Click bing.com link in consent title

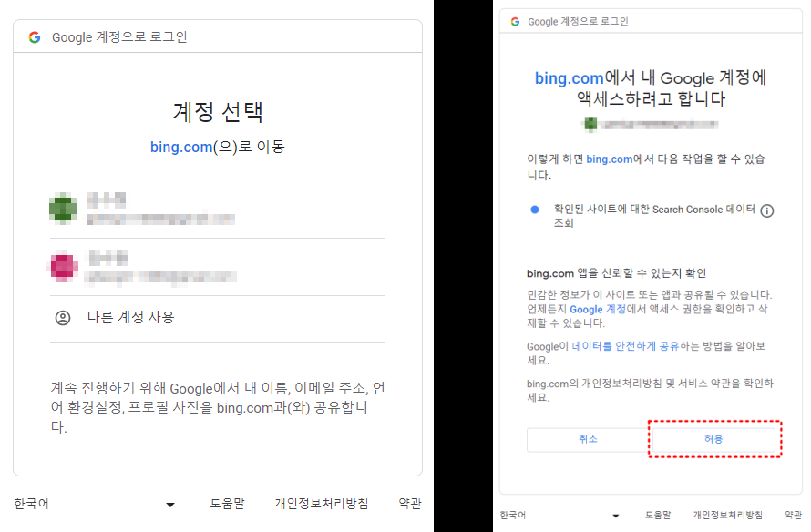click(569, 78)
